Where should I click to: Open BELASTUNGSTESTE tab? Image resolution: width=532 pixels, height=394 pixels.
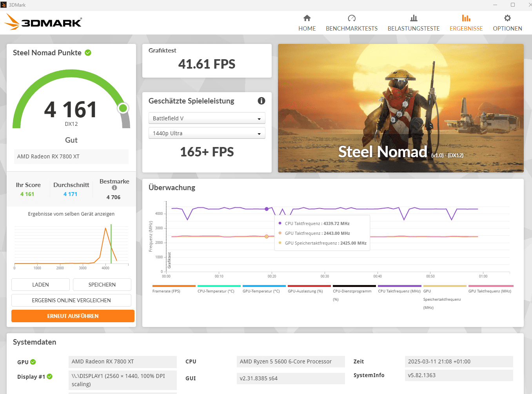[414, 23]
